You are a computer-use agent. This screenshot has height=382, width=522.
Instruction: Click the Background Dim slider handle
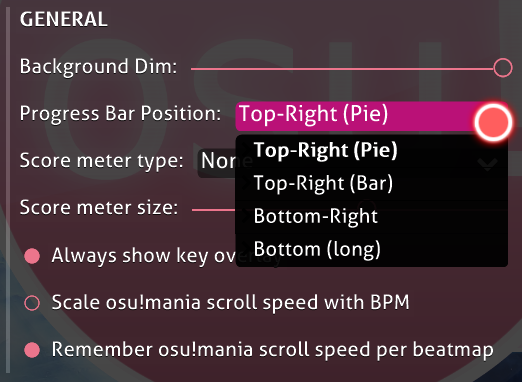coord(503,68)
